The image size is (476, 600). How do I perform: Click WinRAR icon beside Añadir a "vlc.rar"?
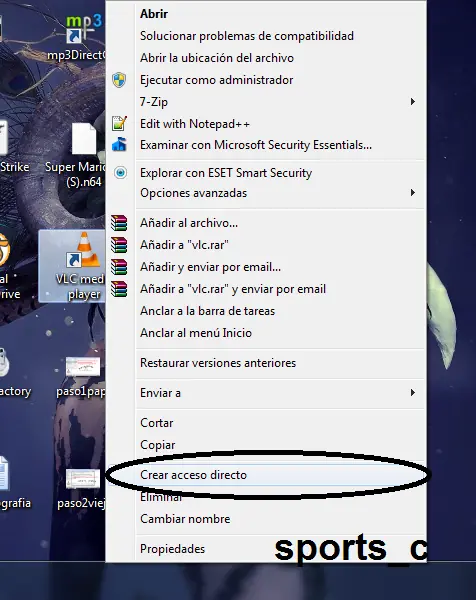coord(119,245)
